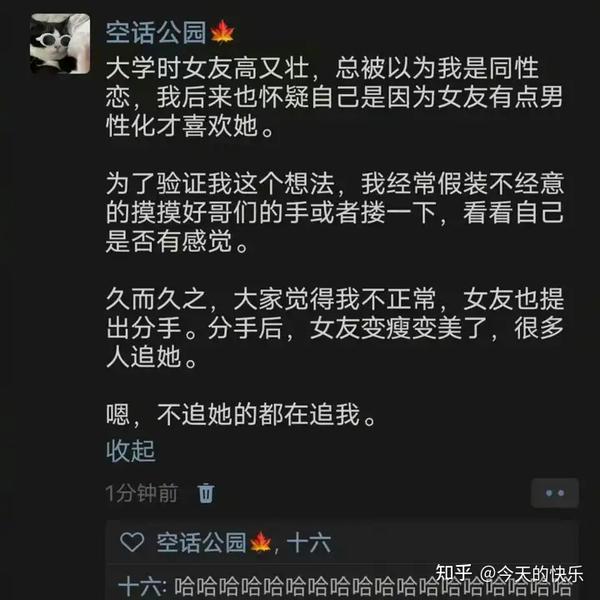Select 十六 in the likes list
600x600 pixels.
[x=309, y=543]
